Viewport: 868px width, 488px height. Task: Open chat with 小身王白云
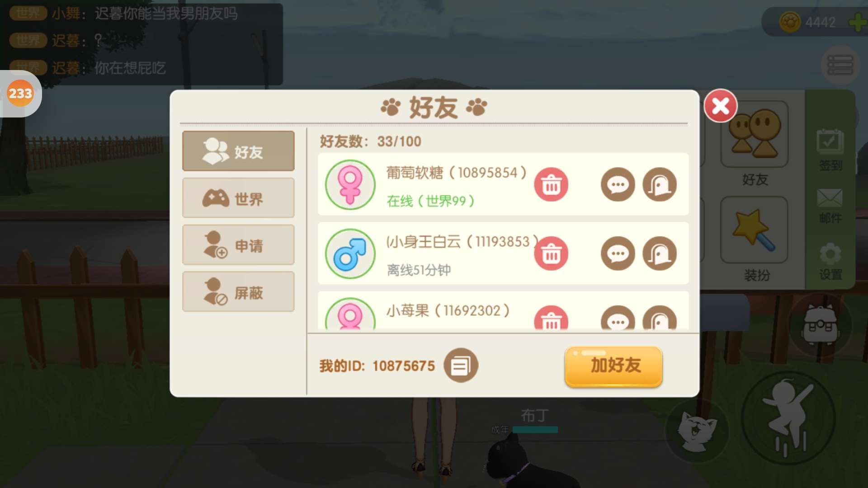[618, 253]
